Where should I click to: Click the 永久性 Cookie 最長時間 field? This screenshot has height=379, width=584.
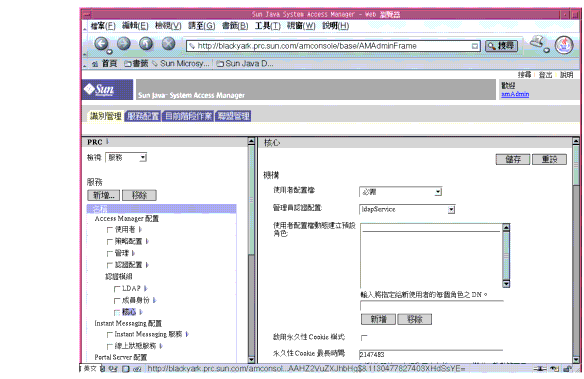[431, 354]
